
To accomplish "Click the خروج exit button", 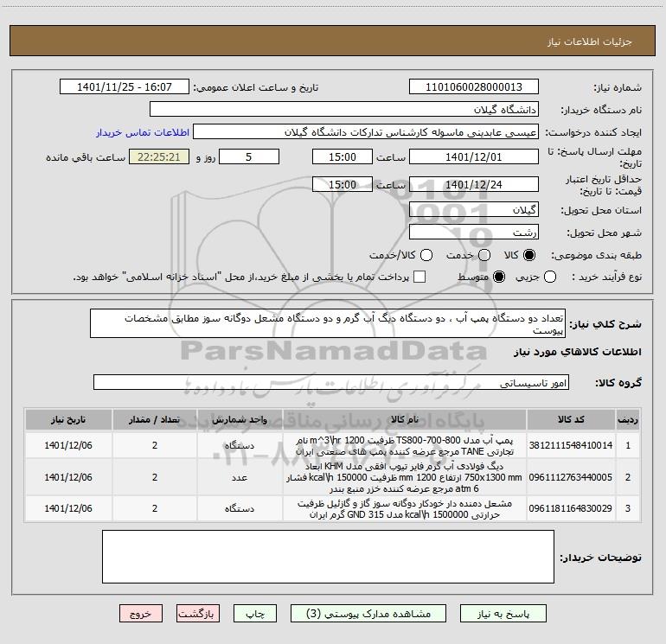I will pos(141,614).
